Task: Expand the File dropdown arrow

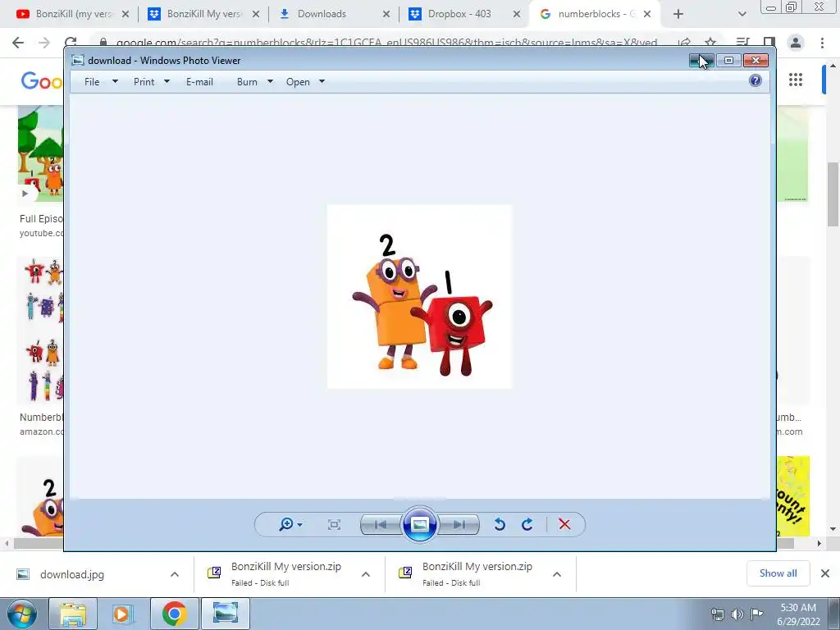Action: 115,81
